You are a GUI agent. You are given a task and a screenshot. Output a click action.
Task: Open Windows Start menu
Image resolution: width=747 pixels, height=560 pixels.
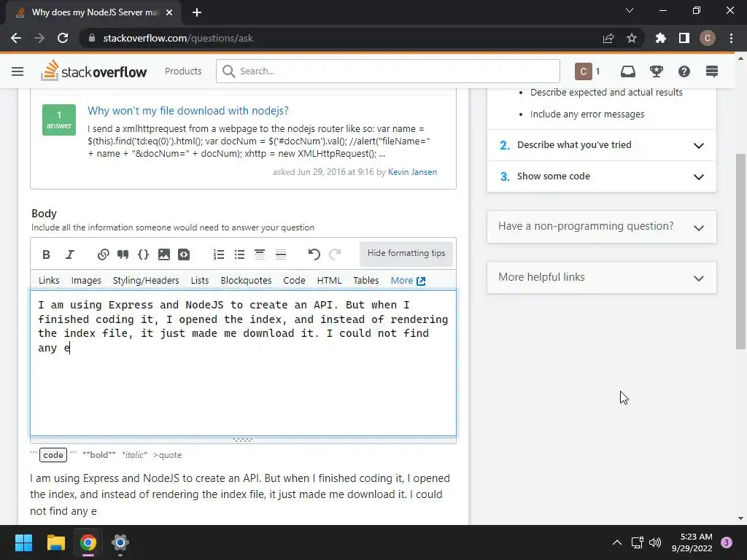point(23,542)
